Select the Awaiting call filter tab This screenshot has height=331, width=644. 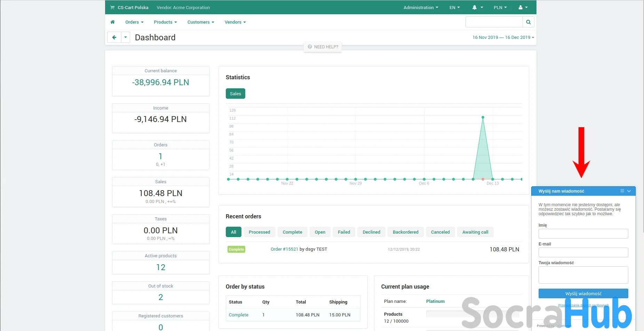pos(475,232)
